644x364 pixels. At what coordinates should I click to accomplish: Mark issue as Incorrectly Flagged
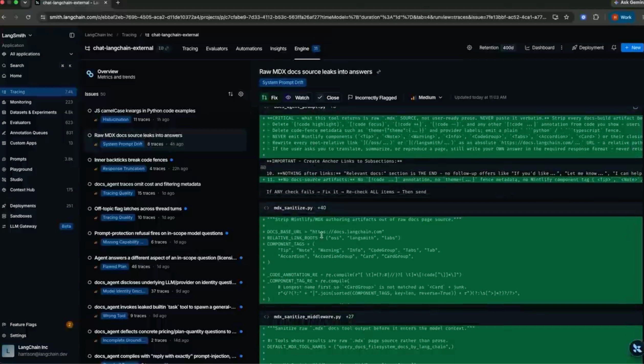[372, 98]
